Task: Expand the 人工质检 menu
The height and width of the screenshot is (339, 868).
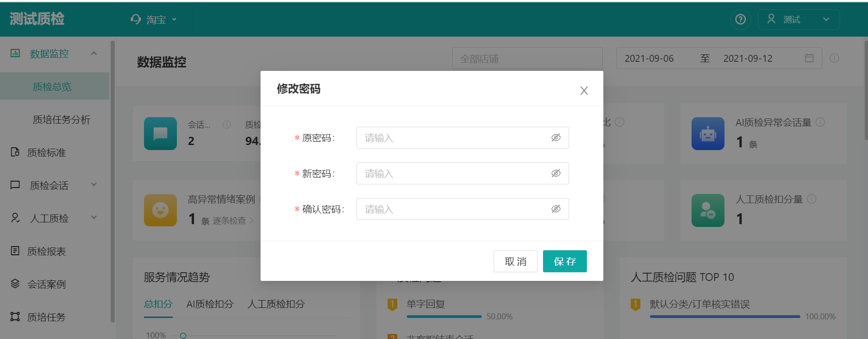Action: 94,218
